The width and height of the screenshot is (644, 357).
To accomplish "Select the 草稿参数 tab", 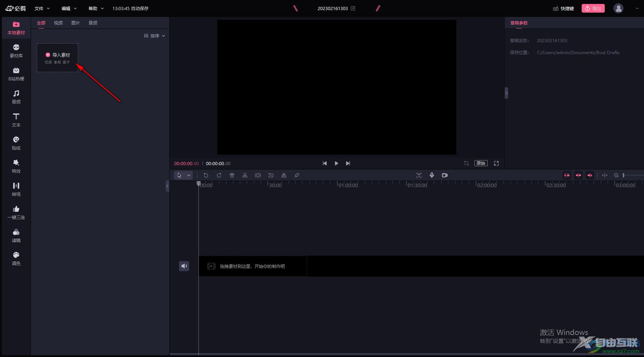I will point(519,23).
